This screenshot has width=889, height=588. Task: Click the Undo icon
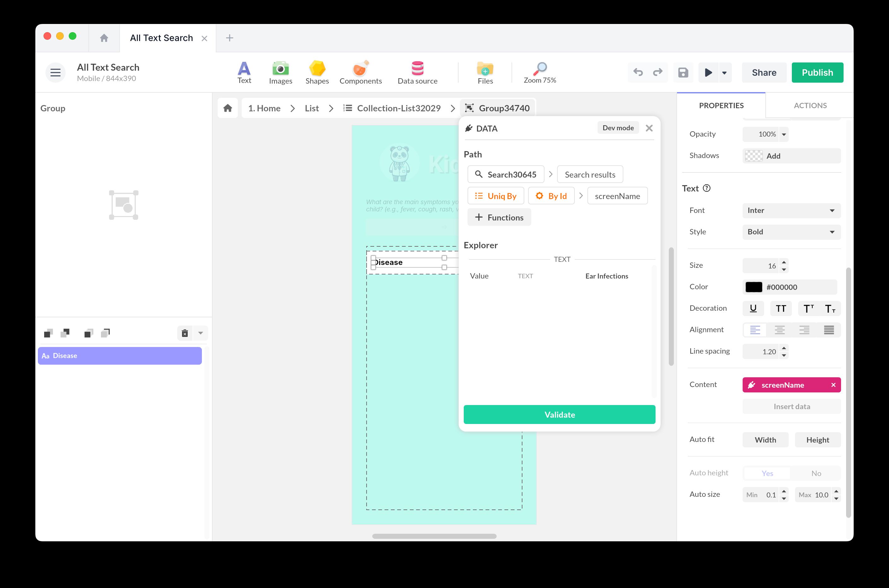click(x=638, y=72)
